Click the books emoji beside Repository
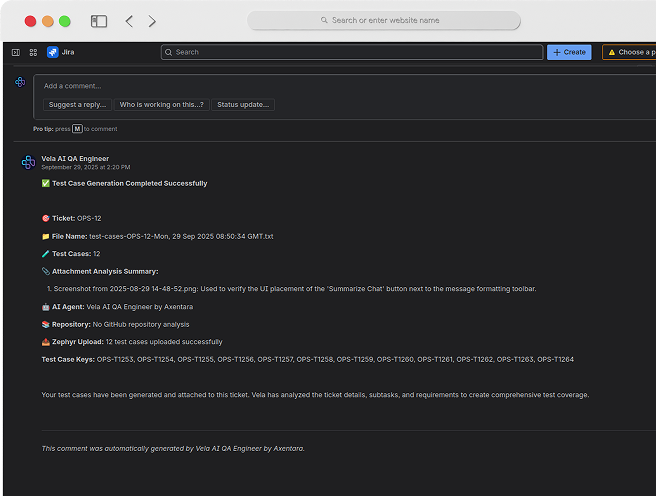656x496 pixels. tap(46, 325)
